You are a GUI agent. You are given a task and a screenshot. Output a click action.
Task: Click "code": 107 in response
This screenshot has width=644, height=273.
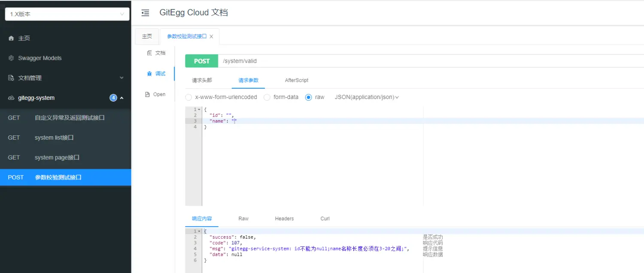coord(226,243)
